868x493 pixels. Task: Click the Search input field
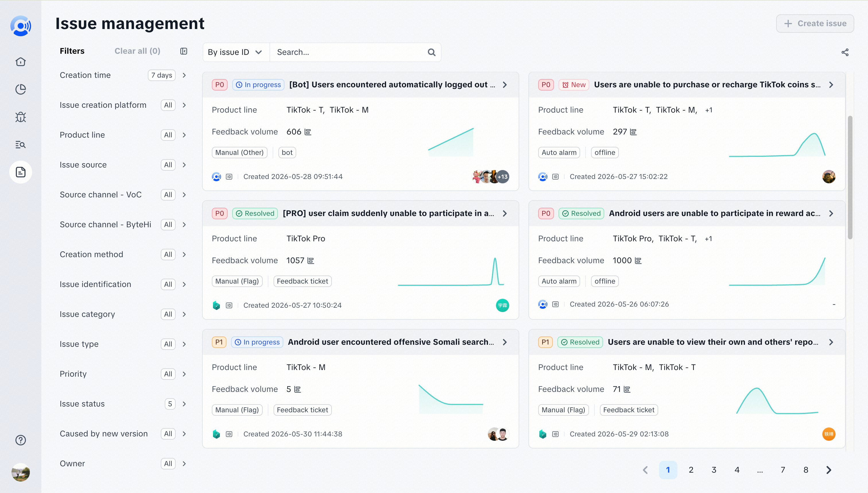coord(348,52)
